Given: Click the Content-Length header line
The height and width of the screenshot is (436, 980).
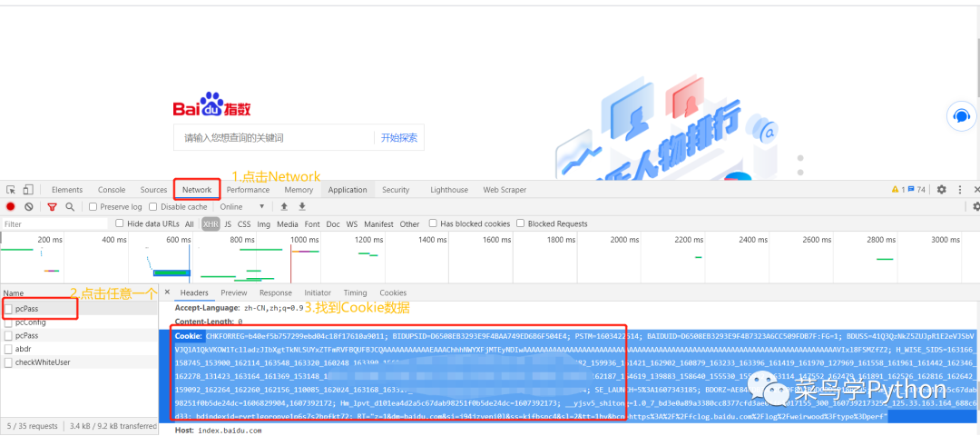Looking at the screenshot, I should (x=208, y=322).
